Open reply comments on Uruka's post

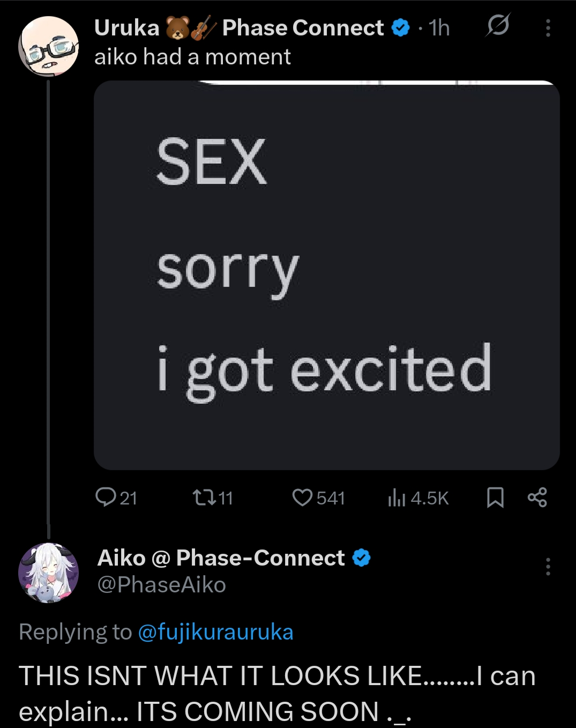[116, 498]
